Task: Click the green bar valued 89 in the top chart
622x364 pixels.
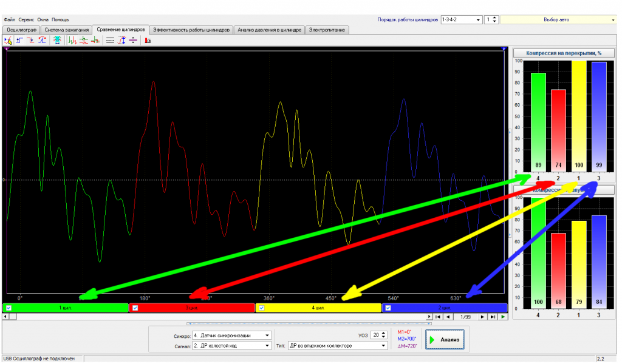Action: tap(538, 122)
